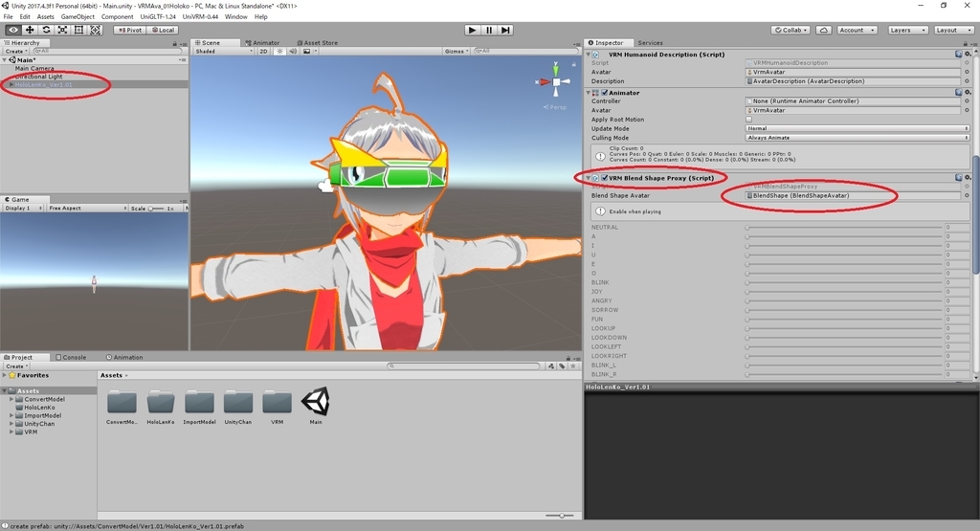Click the Pause playback button
The height and width of the screenshot is (531, 980).
489,30
